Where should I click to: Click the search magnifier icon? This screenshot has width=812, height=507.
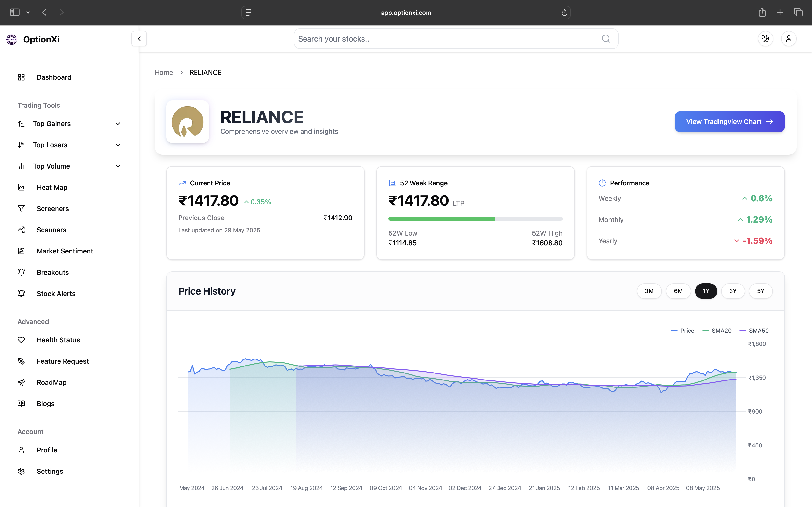click(606, 39)
